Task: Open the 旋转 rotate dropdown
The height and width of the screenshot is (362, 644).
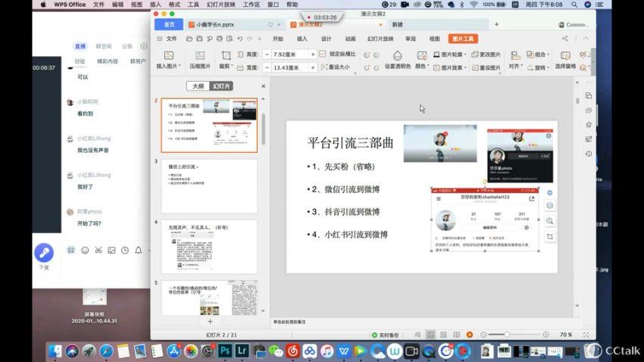Action: pyautogui.click(x=538, y=67)
